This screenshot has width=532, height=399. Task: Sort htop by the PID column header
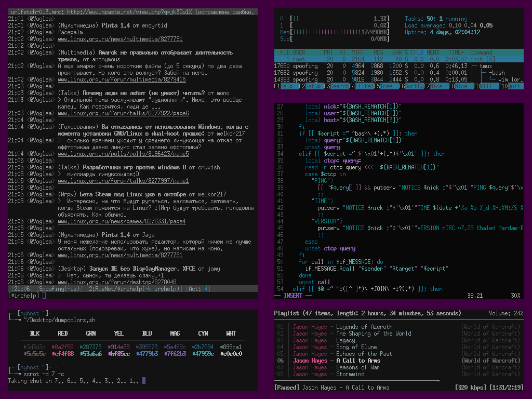(285, 52)
